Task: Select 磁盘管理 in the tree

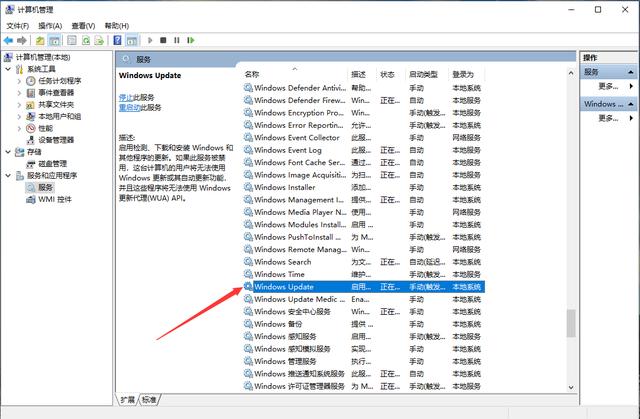Action: click(52, 164)
